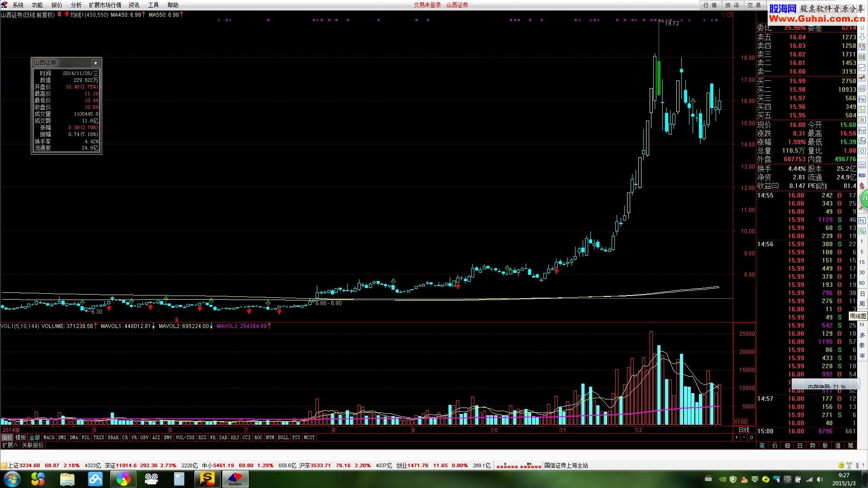Click the 0 reset zoom button
This screenshot has width=868, height=488.
coord(751,437)
